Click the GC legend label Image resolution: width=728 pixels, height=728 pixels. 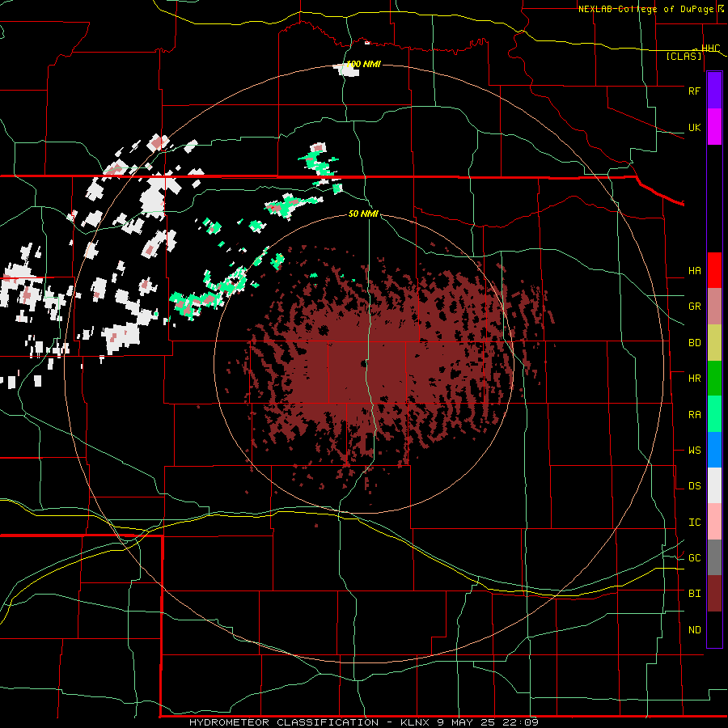pyautogui.click(x=694, y=558)
